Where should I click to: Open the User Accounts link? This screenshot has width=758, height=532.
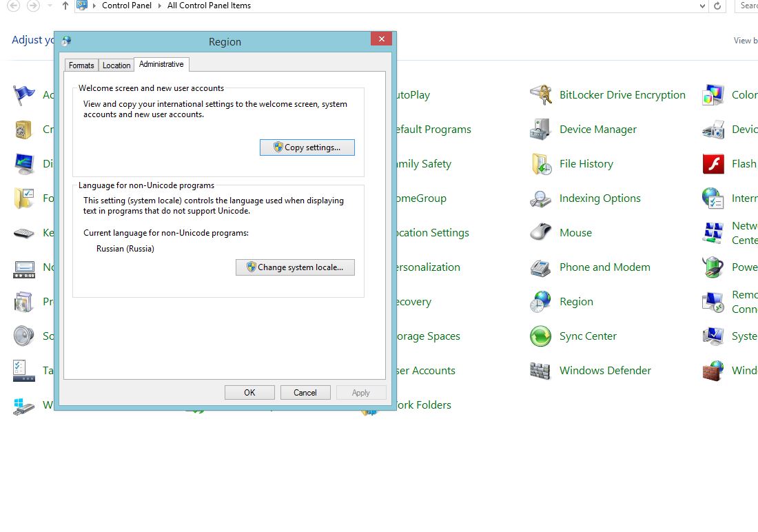[426, 371]
